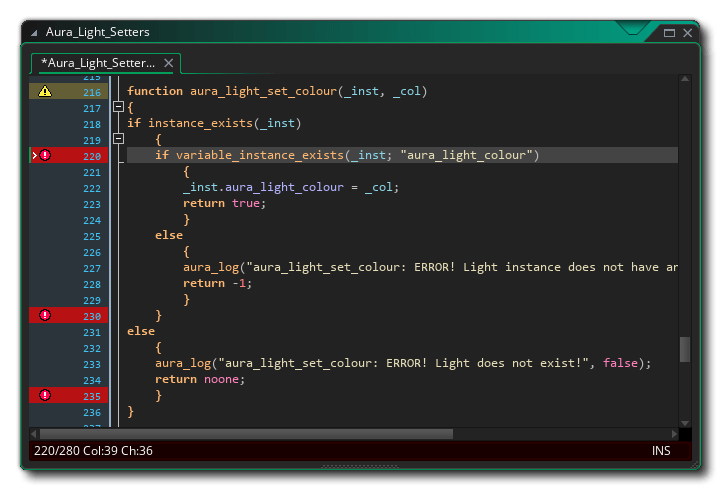Click line number 216 in the gutter
721x490 pixels.
92,92
